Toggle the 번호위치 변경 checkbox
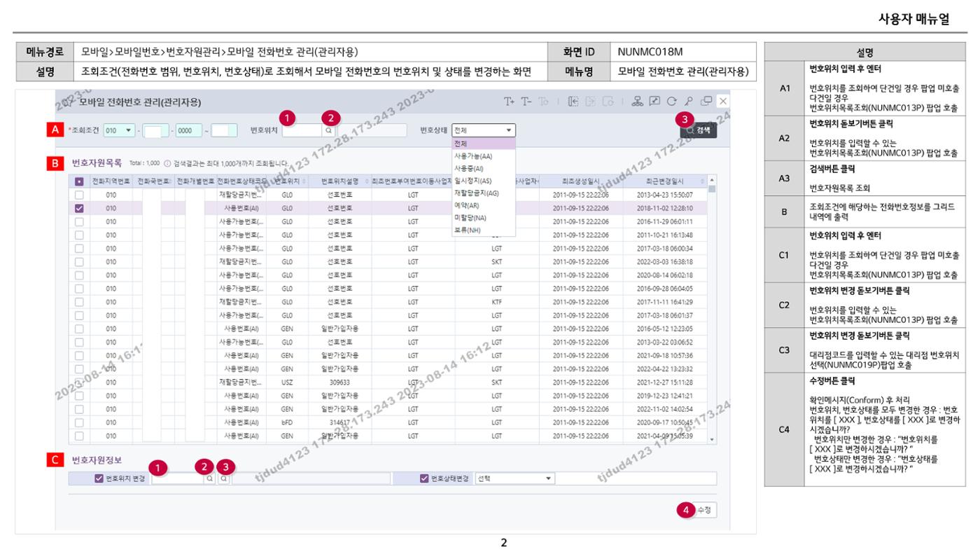The image size is (980, 552). [x=99, y=479]
